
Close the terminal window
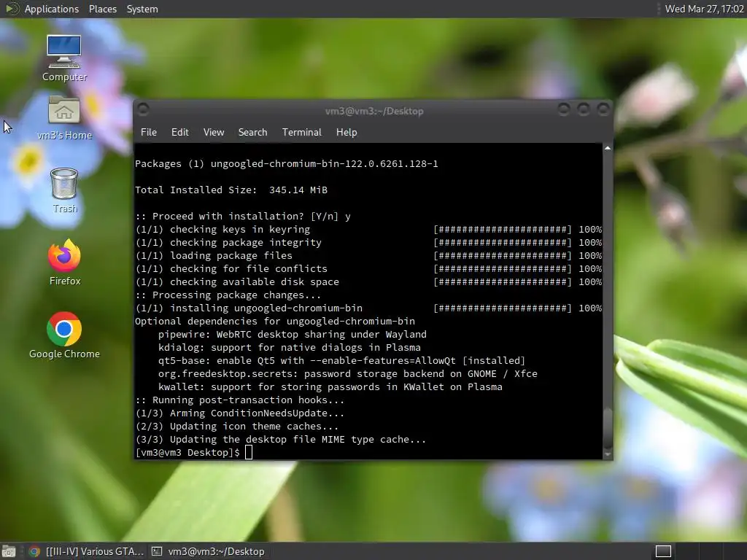pos(603,109)
